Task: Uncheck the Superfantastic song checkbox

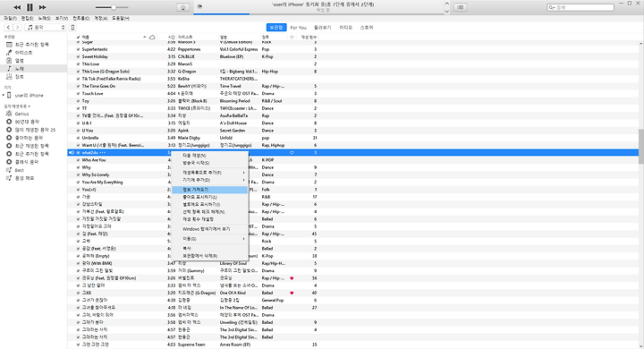Action: tap(78, 49)
